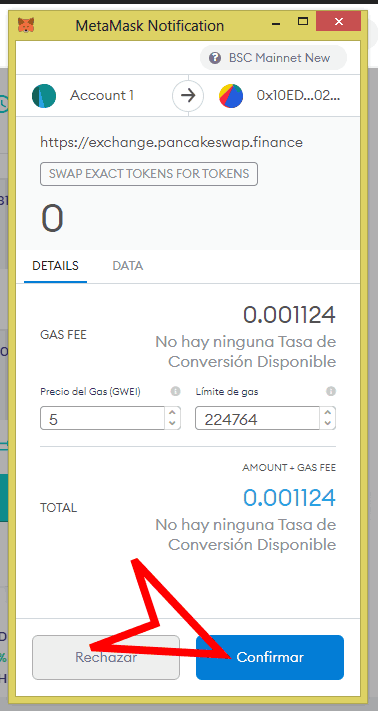Select the DETAILS tab
This screenshot has width=378, height=711.
tap(55, 266)
